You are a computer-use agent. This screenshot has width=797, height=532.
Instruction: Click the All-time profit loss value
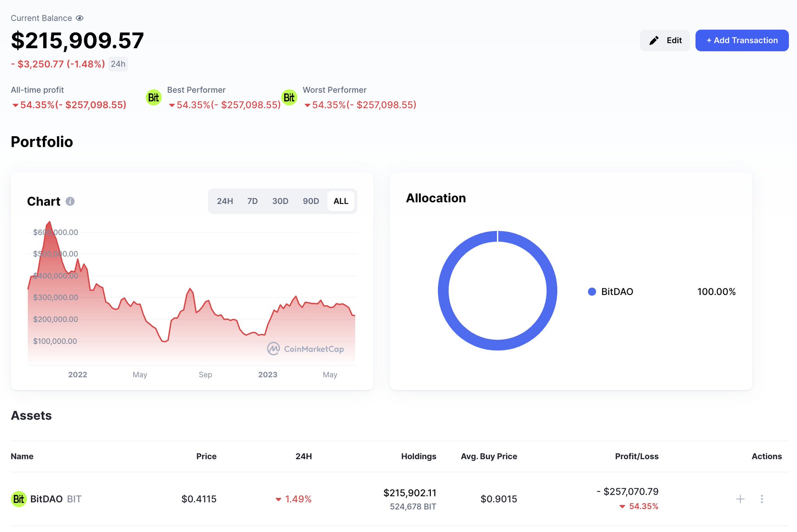tap(69, 105)
